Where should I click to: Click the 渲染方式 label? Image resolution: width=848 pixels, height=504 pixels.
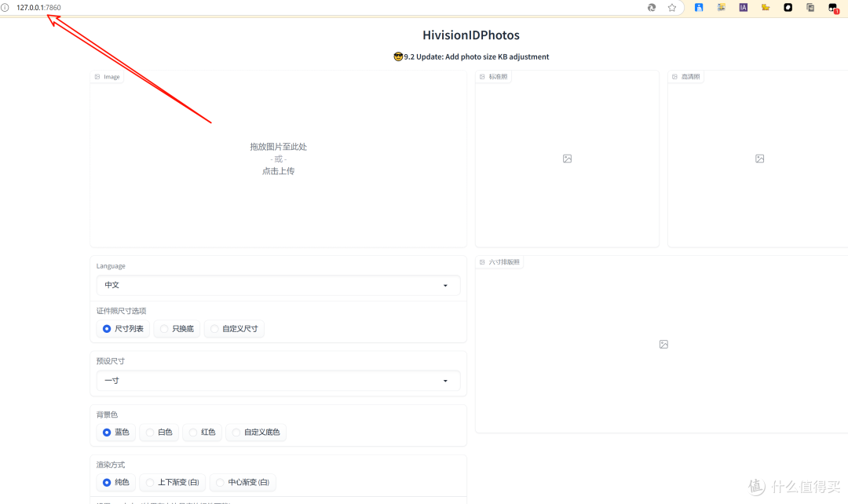coord(111,465)
